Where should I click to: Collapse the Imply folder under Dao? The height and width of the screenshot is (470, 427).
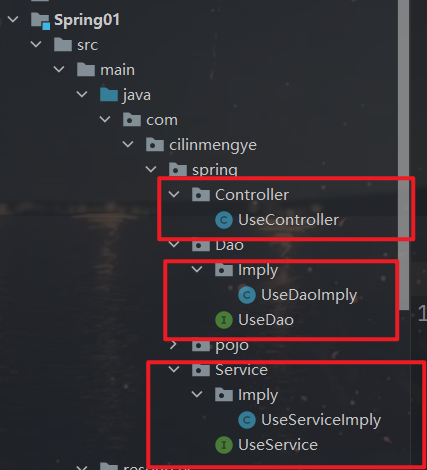(197, 269)
